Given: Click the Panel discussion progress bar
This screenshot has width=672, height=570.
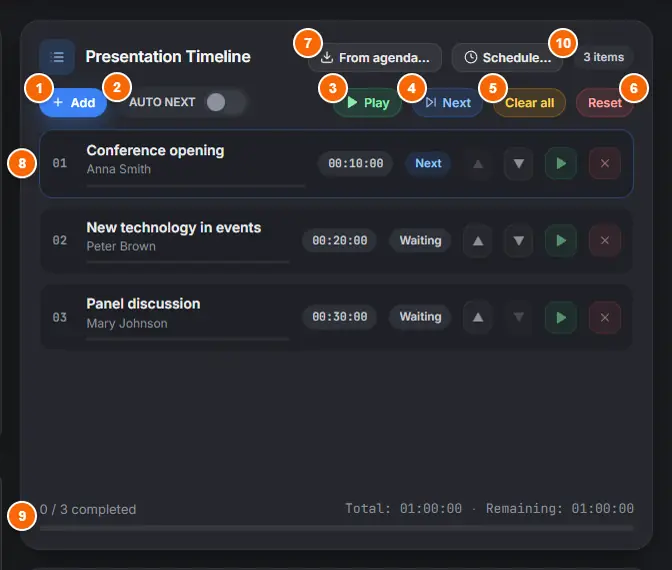Looking at the screenshot, I should 188,339.
